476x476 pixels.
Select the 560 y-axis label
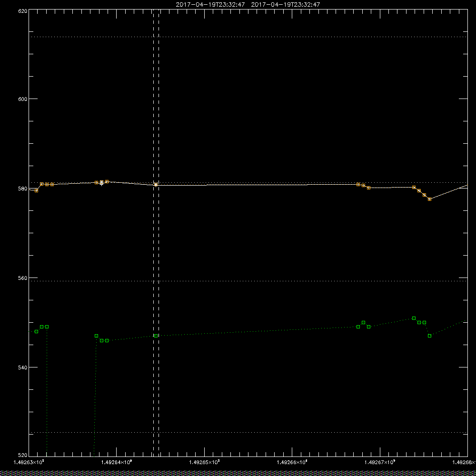[x=23, y=278]
